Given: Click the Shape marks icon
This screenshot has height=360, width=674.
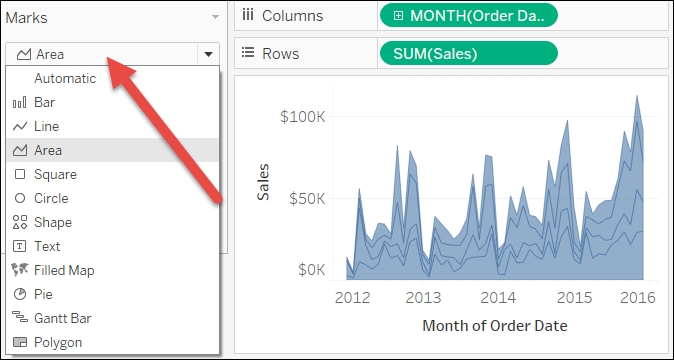Looking at the screenshot, I should point(20,222).
